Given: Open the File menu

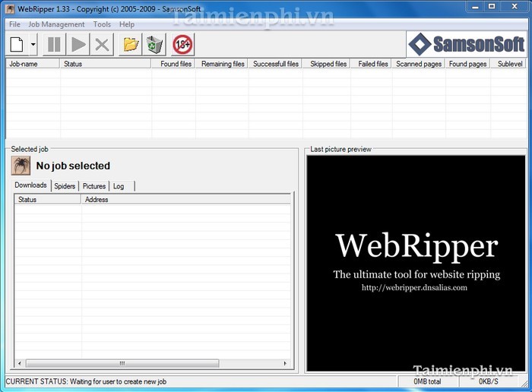Looking at the screenshot, I should click(x=14, y=24).
